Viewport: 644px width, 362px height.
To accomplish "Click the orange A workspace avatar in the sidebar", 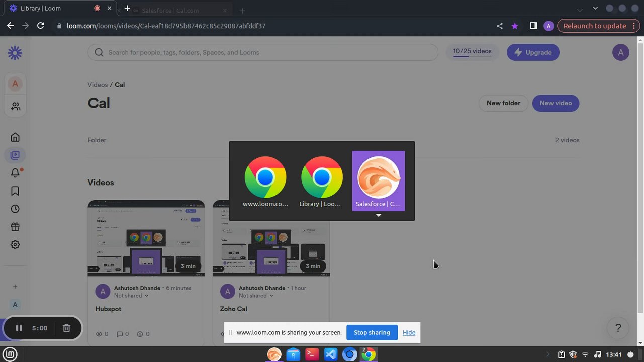I will pos(15,84).
